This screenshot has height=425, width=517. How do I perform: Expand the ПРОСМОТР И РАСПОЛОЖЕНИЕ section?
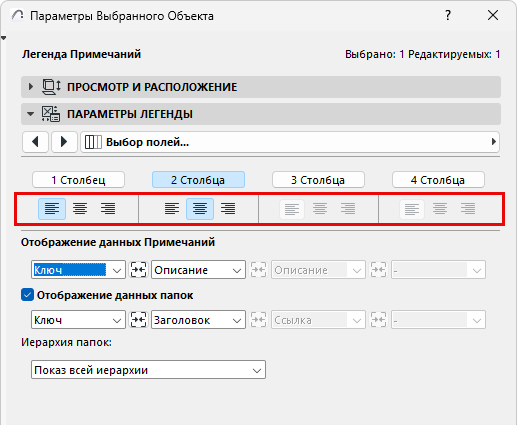pyautogui.click(x=31, y=87)
